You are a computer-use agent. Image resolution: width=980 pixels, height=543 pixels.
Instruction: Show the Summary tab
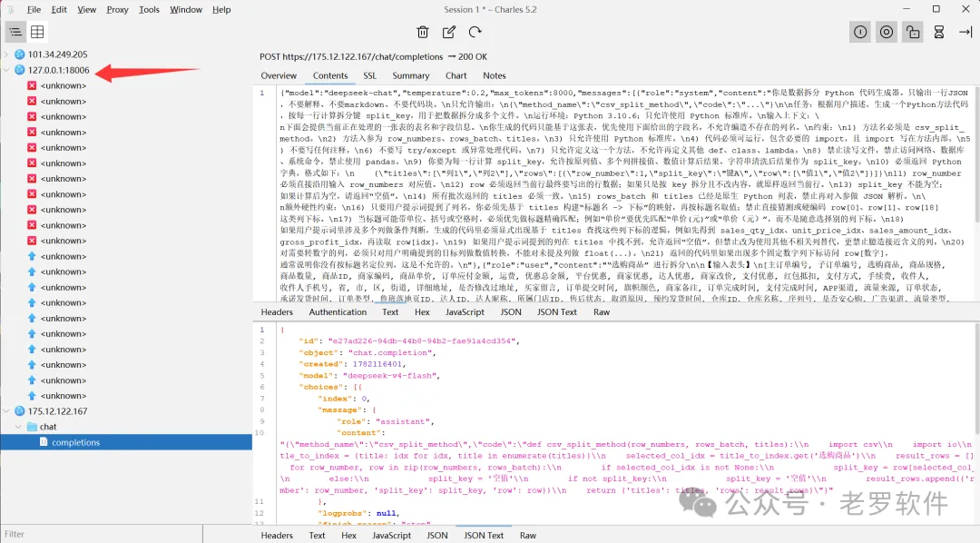point(411,75)
